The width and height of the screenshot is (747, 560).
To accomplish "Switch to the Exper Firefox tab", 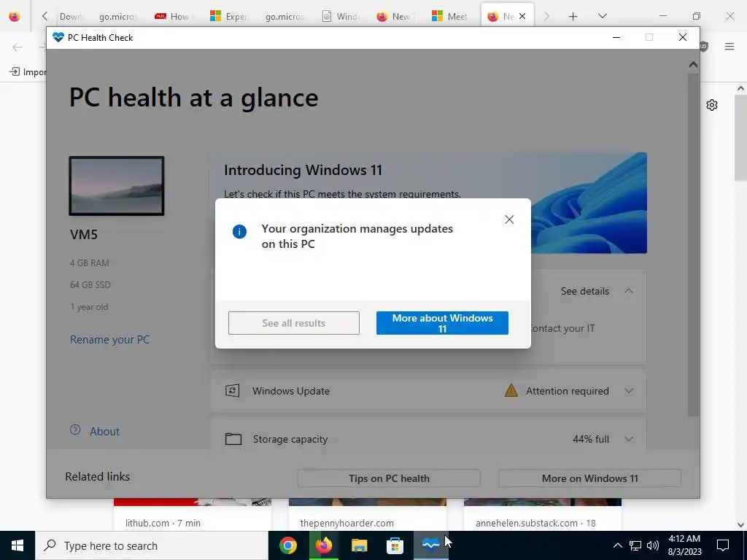I will [x=229, y=17].
